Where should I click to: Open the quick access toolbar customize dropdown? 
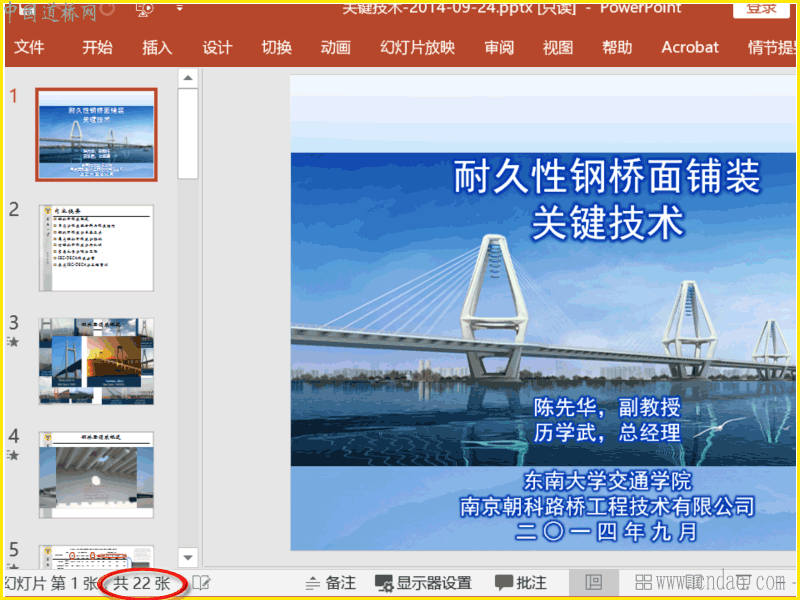(179, 8)
